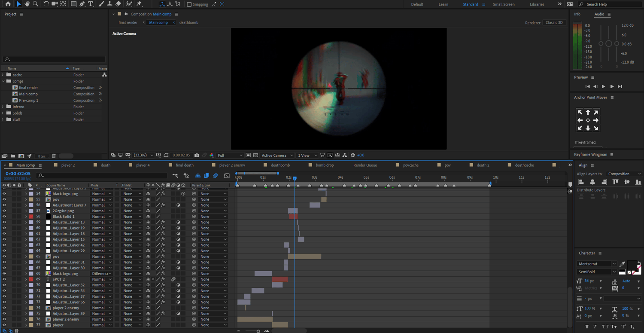Switch to the deathbomb timeline tab
The image size is (644, 333).
(x=280, y=165)
